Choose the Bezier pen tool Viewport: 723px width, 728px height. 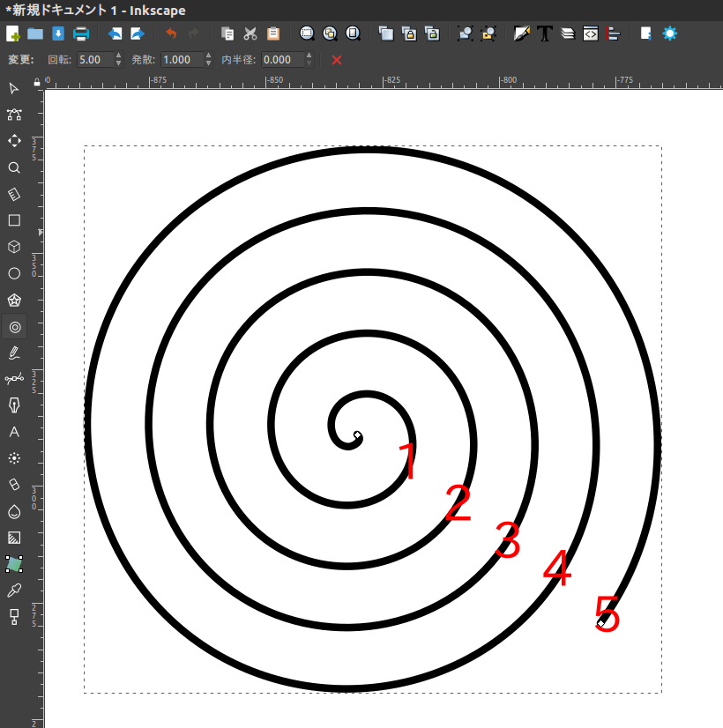pyautogui.click(x=14, y=405)
